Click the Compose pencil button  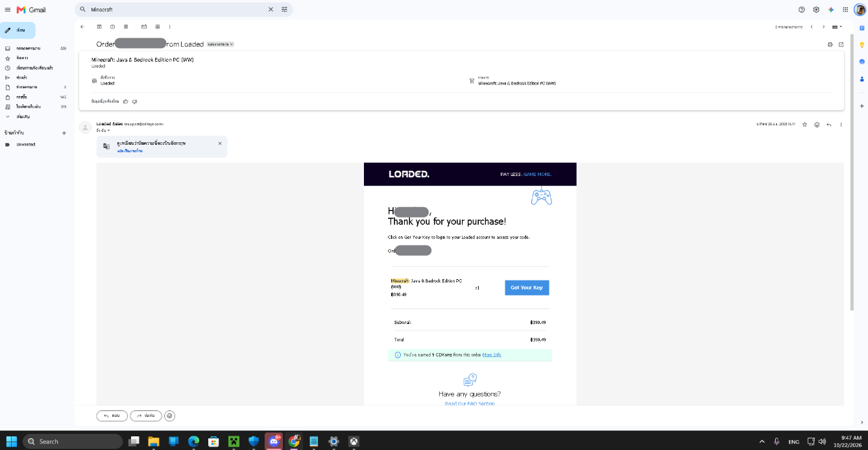click(18, 30)
